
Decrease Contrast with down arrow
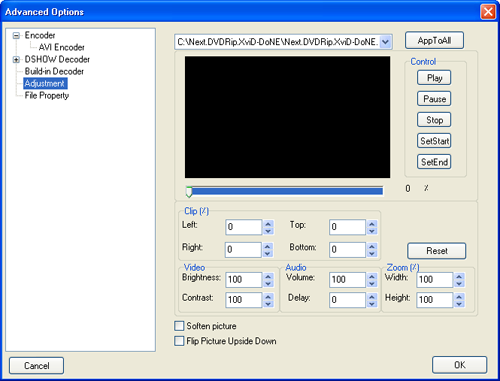click(x=268, y=304)
